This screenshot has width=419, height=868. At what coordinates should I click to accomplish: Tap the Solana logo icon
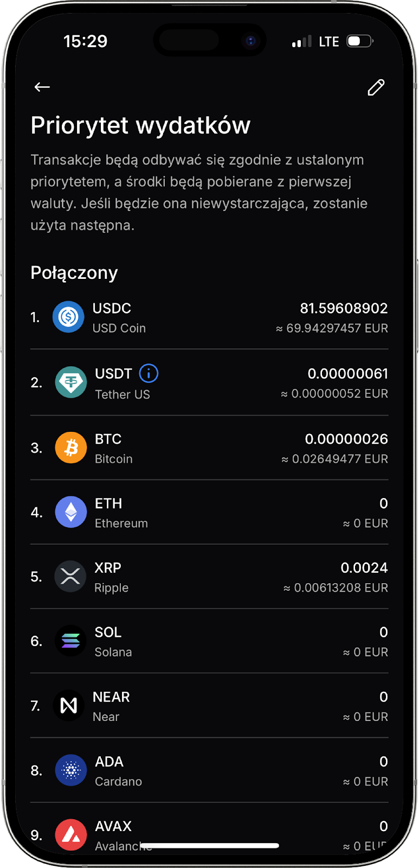pyautogui.click(x=70, y=641)
